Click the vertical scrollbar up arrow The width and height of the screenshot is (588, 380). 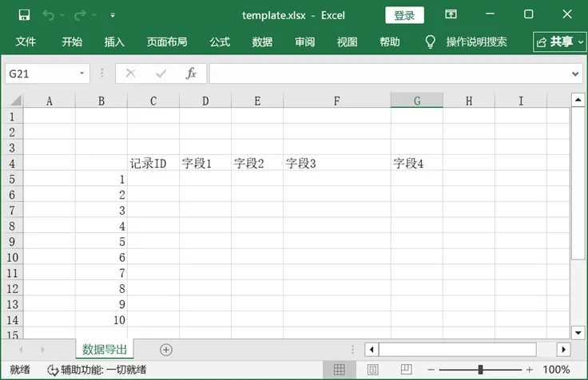[x=578, y=100]
